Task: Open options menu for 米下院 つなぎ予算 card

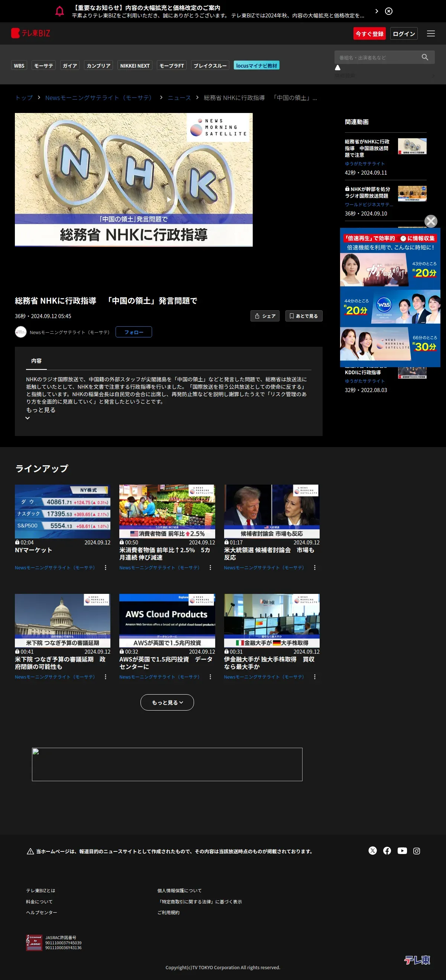Action: point(106,676)
